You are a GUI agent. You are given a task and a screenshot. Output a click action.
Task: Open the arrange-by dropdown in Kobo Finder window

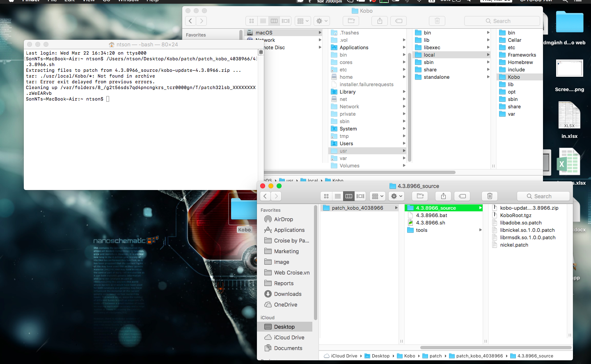click(x=303, y=21)
